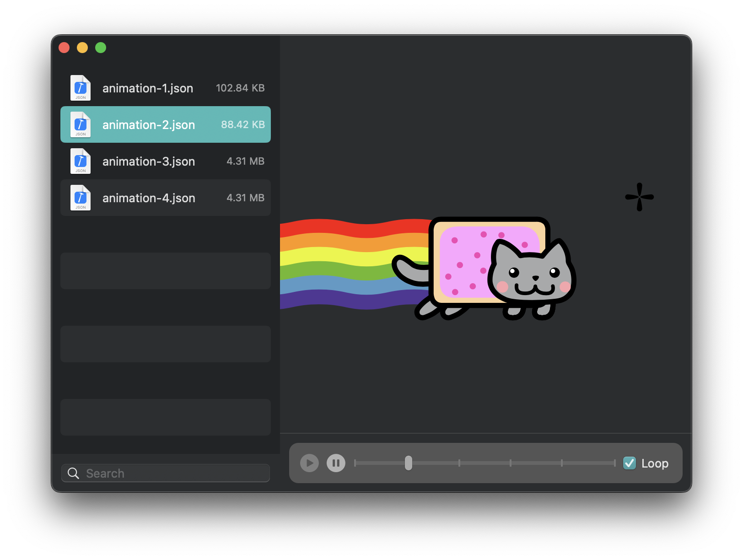Click inside the Search field

[x=166, y=473]
